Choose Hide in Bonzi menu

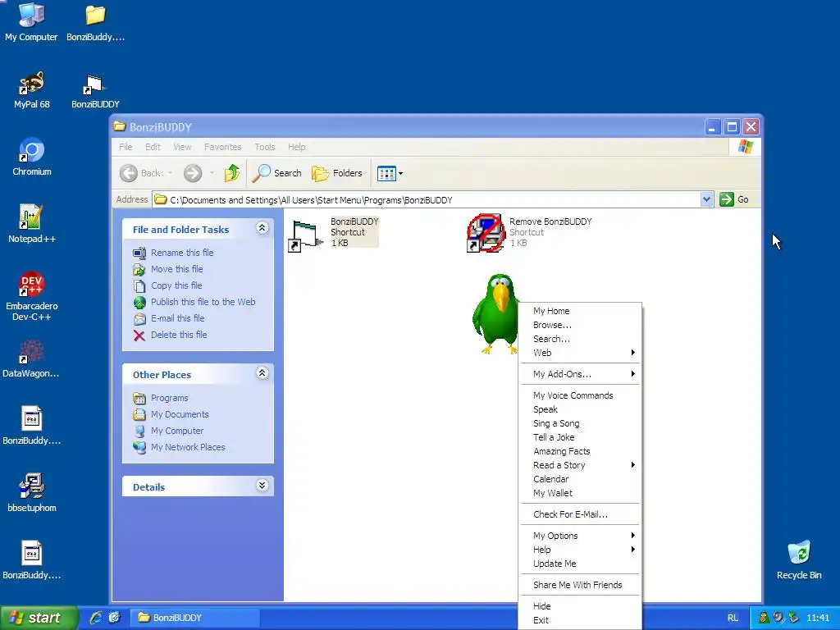[580, 606]
